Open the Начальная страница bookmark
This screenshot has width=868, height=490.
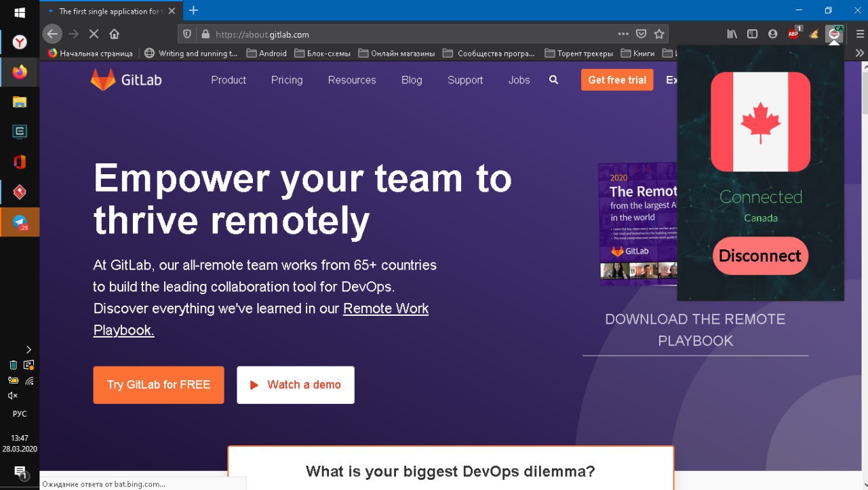coord(91,53)
